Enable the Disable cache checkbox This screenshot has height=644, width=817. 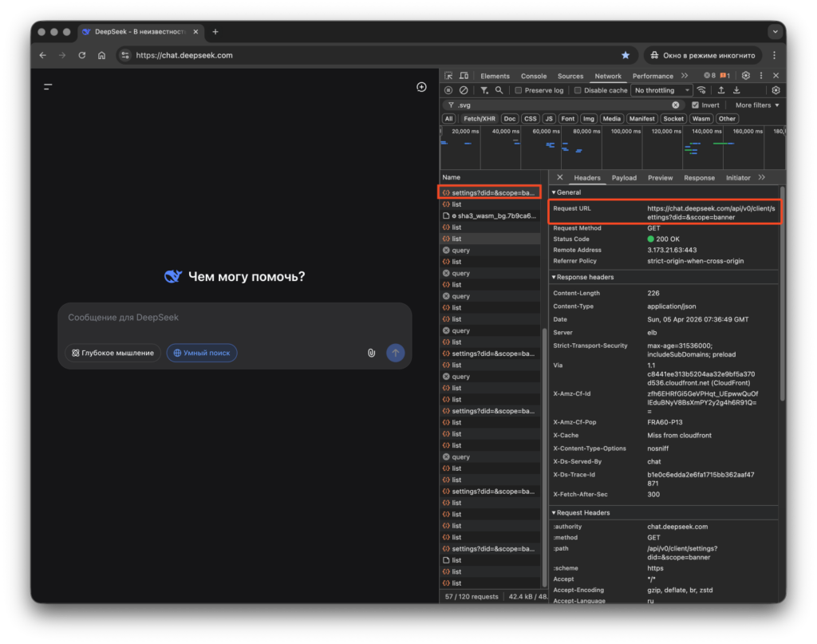click(x=578, y=91)
